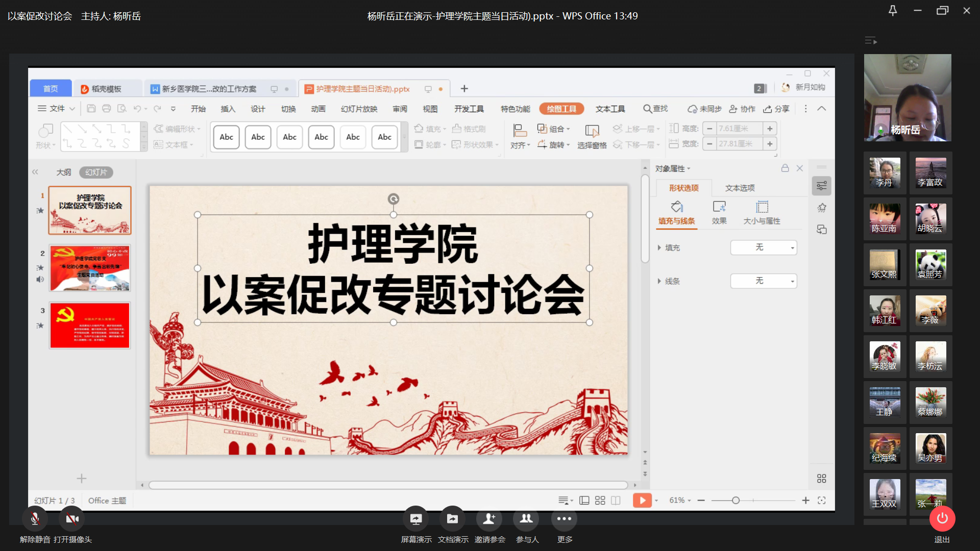Open the 线条 line dropdown set to 无
Screen dimensions: 980x551
tap(763, 281)
